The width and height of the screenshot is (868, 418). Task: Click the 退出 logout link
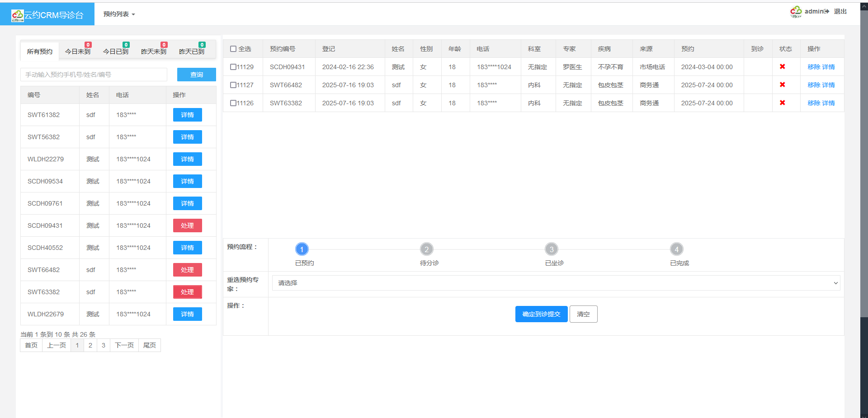coord(840,12)
